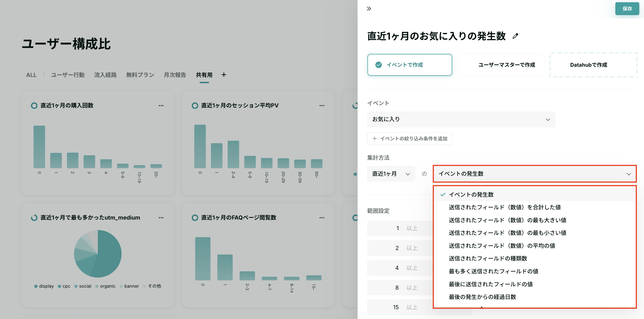Image resolution: width=644 pixels, height=319 pixels.
Task: Choose 最後の発生からの経過日数 option
Action: pos(535,297)
